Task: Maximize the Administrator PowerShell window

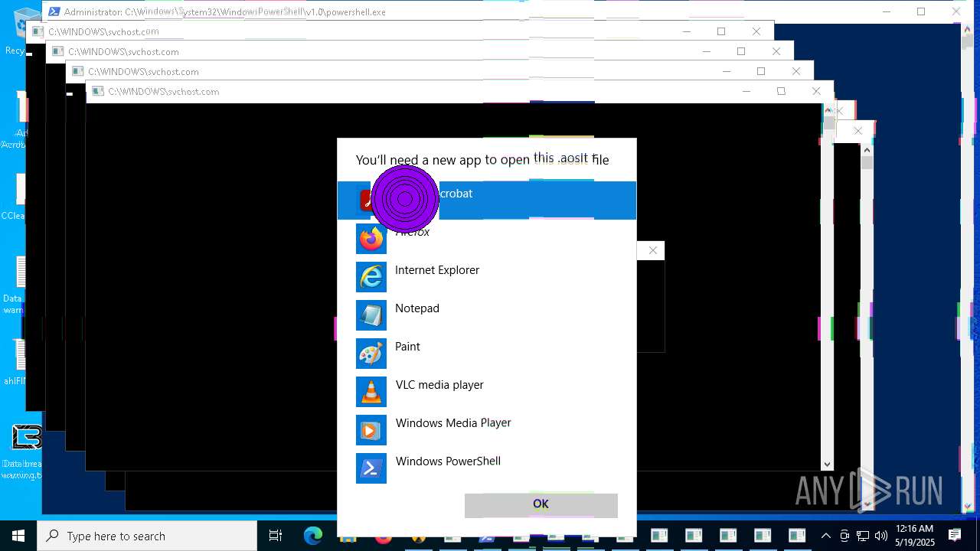Action: click(921, 11)
